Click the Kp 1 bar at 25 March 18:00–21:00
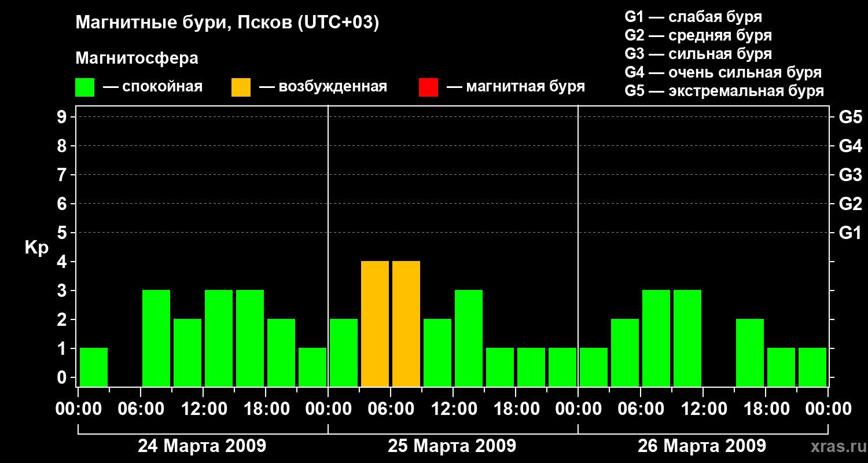 [x=531, y=368]
